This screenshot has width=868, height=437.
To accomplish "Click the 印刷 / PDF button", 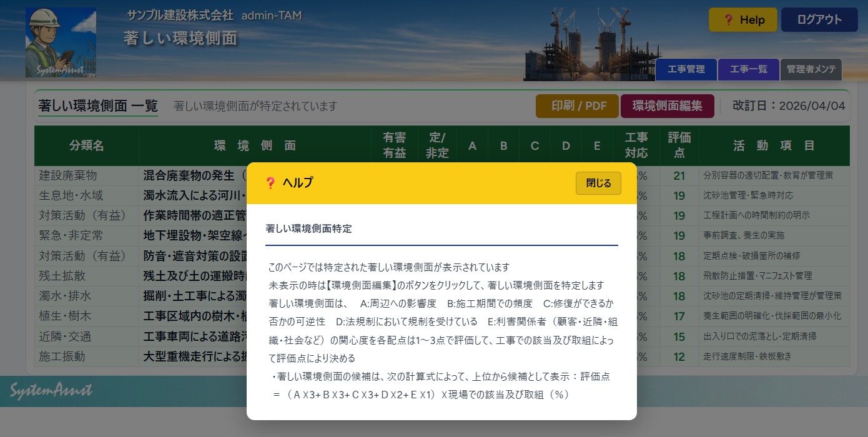I will (x=577, y=106).
